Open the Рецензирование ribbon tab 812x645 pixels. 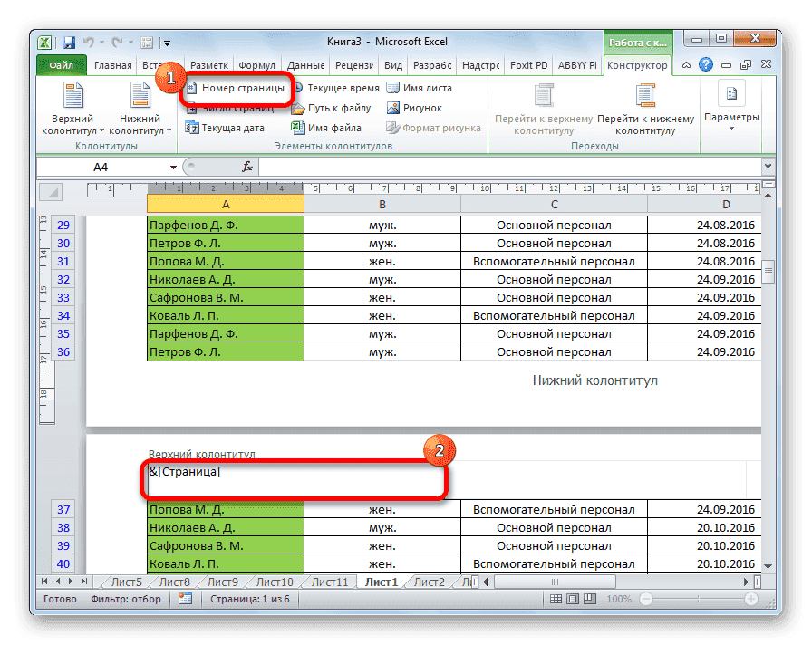pos(354,65)
